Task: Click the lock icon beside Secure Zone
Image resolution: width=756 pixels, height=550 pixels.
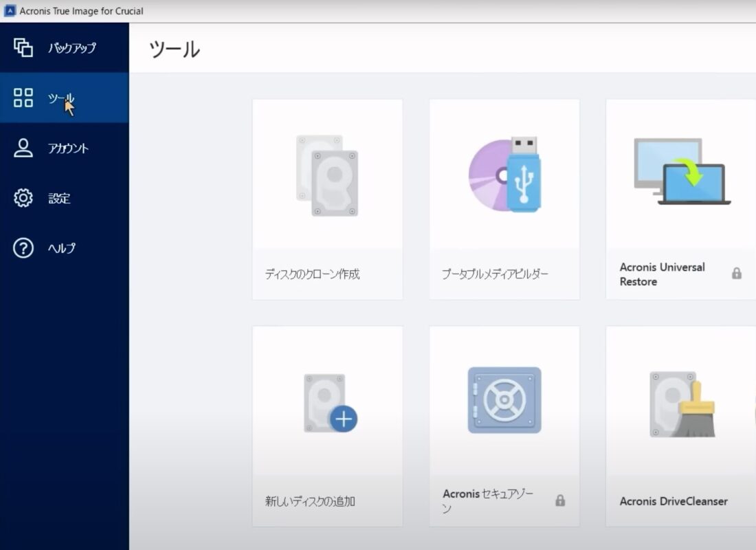Action: pos(560,500)
